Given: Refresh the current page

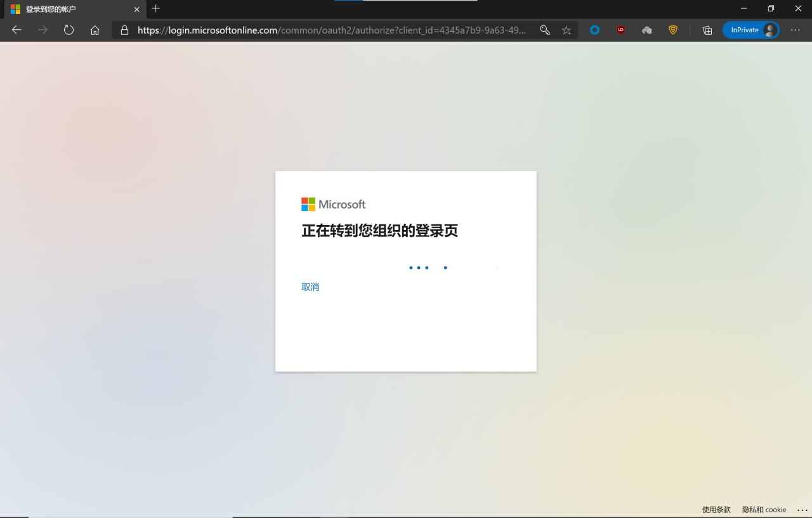Looking at the screenshot, I should (69, 30).
